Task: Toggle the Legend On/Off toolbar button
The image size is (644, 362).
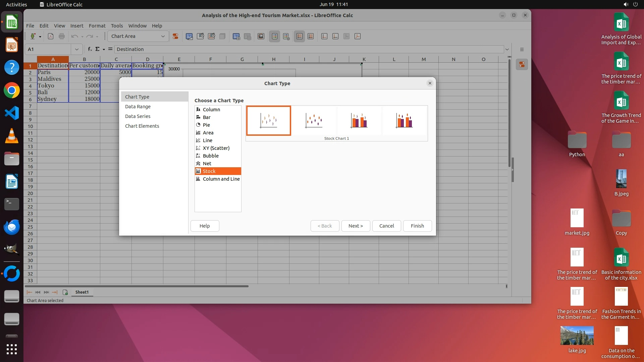Action: click(x=274, y=36)
